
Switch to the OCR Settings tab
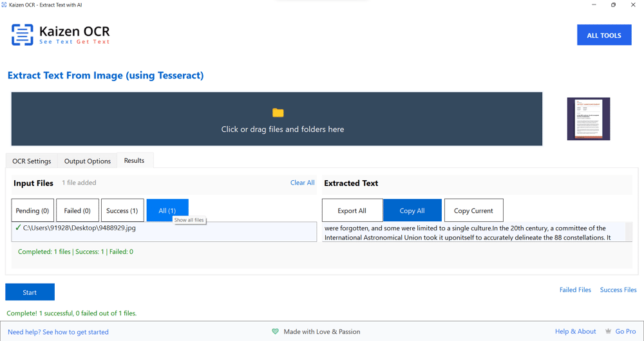tap(32, 161)
